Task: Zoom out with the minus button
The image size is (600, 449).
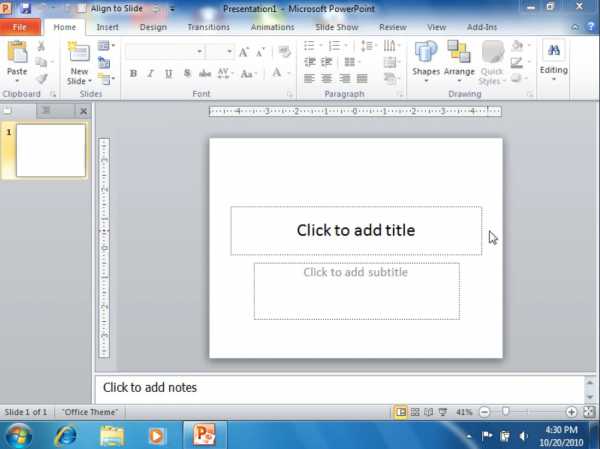Action: click(484, 412)
